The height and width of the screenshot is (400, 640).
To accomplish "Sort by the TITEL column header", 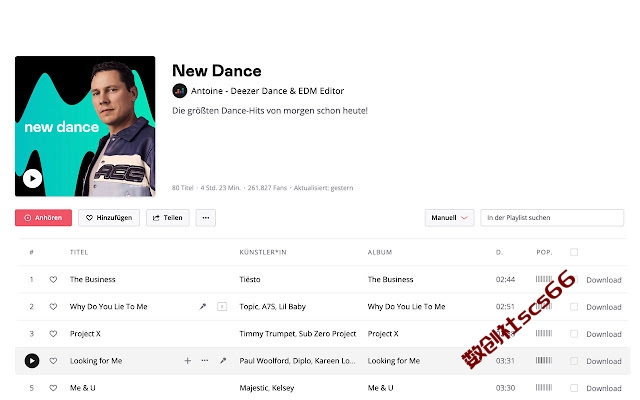I will (x=79, y=252).
